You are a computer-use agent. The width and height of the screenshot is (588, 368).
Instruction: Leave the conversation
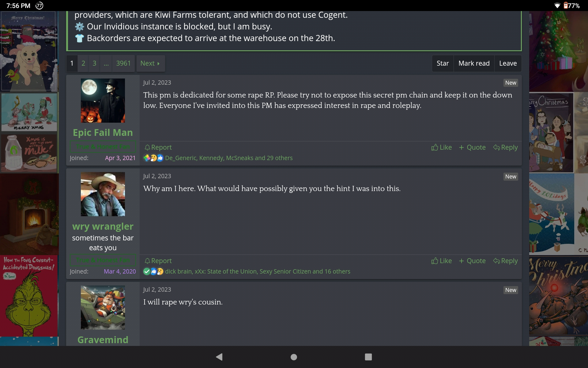(508, 63)
